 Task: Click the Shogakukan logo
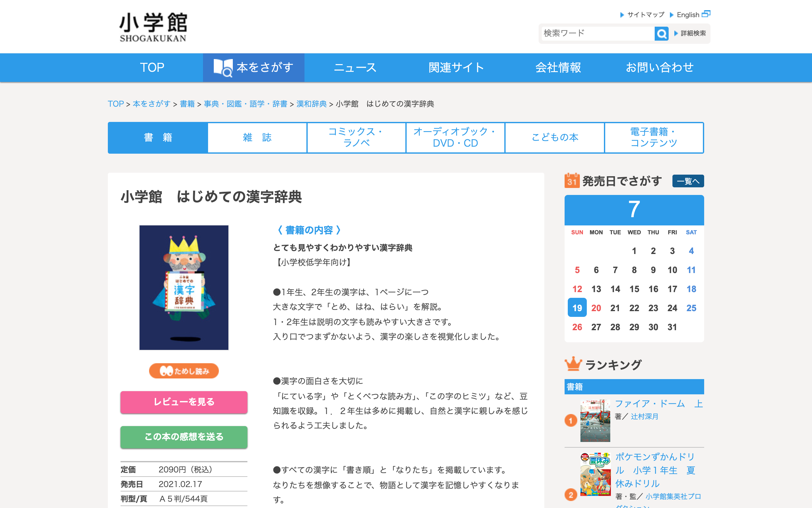[x=153, y=27]
